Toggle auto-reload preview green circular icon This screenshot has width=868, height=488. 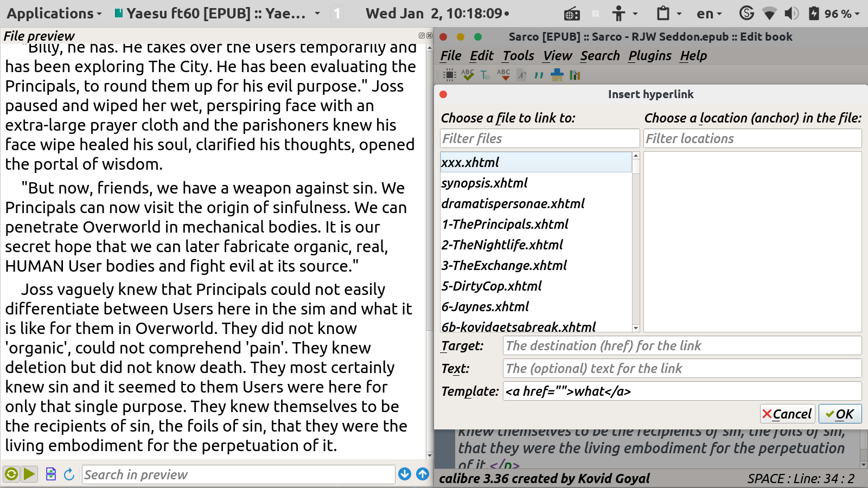tap(11, 474)
